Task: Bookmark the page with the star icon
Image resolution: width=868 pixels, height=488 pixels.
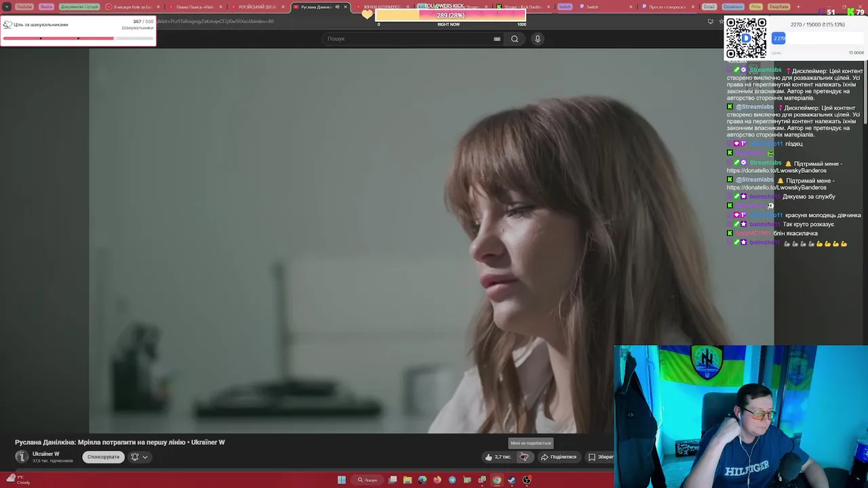Action: (x=721, y=21)
